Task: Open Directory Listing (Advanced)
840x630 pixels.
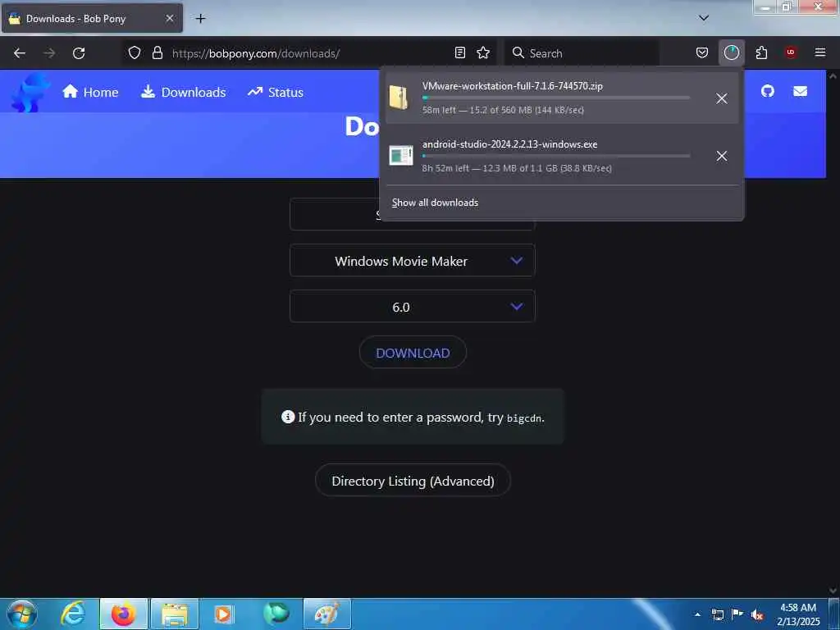Action: click(413, 481)
